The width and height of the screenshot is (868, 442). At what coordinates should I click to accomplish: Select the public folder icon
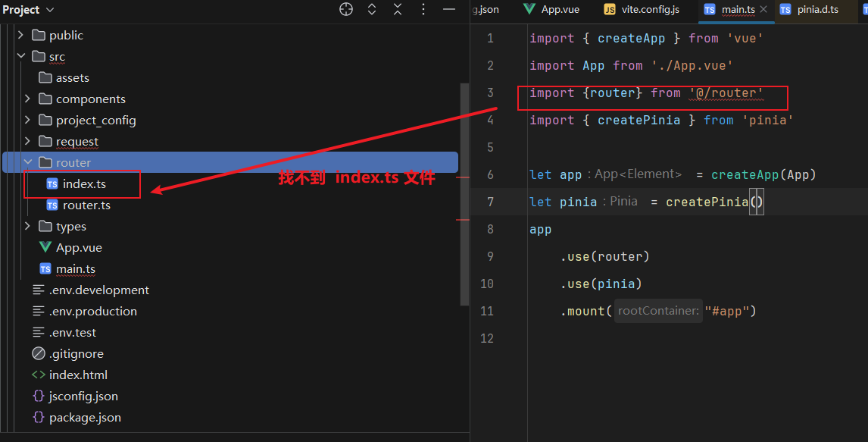(x=39, y=35)
